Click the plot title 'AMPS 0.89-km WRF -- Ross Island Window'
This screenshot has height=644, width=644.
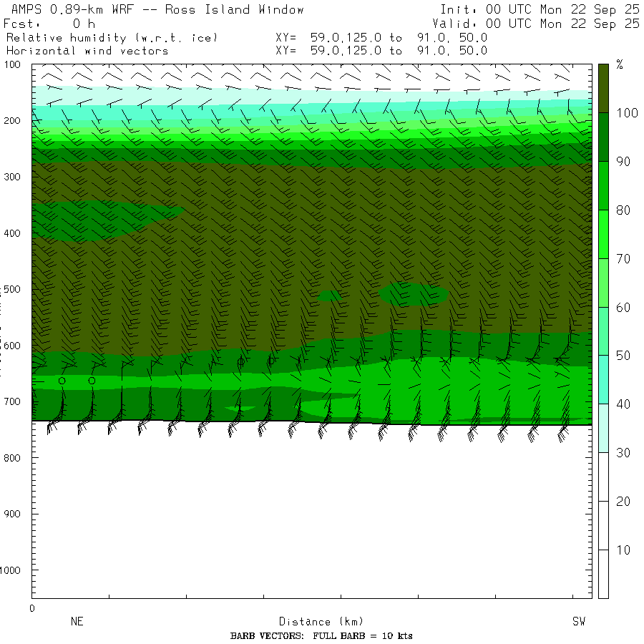(157, 9)
